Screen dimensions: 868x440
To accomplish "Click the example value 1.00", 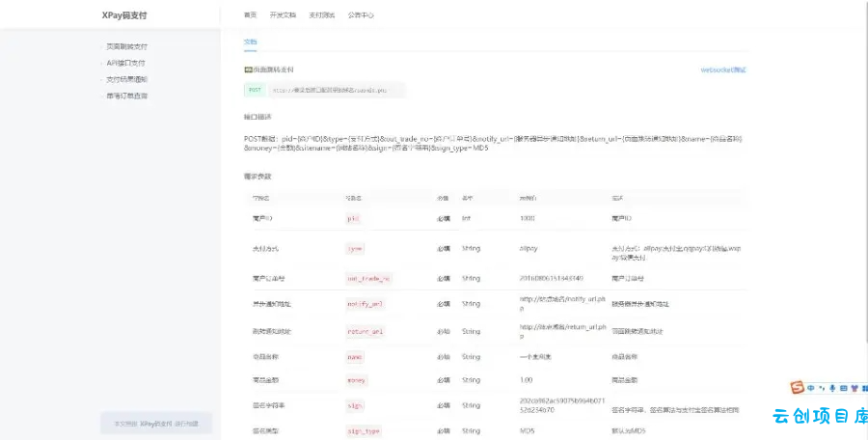I will pos(526,380).
